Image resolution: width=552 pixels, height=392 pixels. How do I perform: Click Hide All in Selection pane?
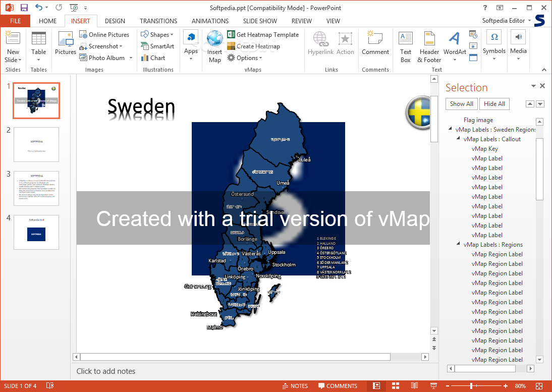(494, 104)
